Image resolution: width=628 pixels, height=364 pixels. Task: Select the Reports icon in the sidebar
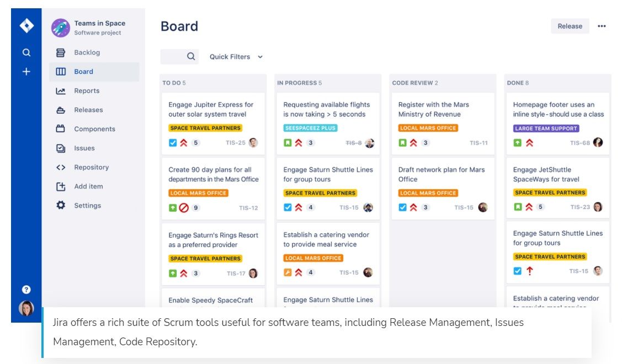61,90
